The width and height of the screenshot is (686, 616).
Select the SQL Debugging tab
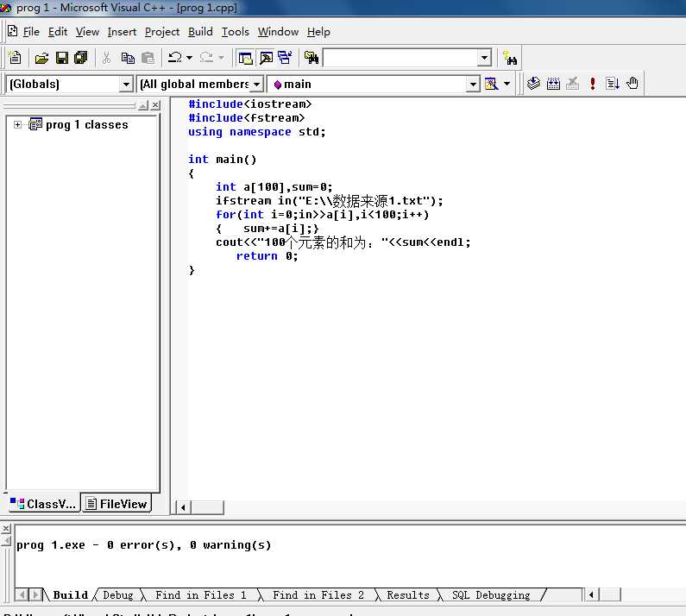491,594
